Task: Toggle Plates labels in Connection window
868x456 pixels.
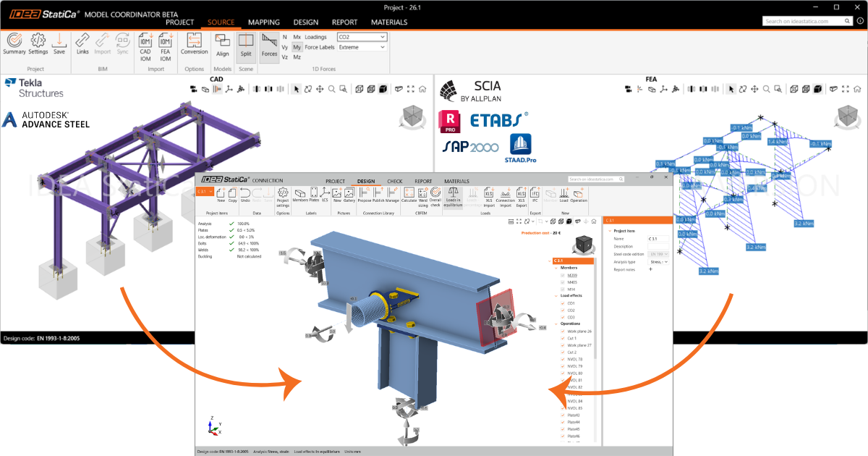Action: click(x=314, y=195)
